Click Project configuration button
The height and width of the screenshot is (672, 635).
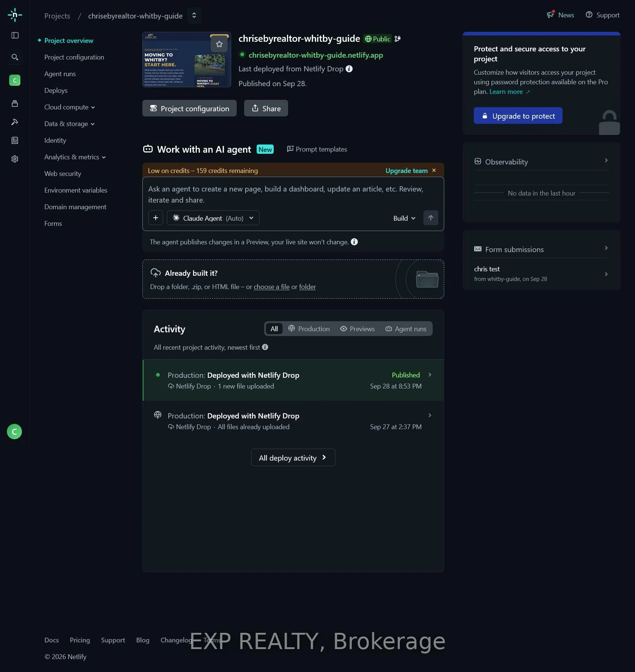[189, 108]
